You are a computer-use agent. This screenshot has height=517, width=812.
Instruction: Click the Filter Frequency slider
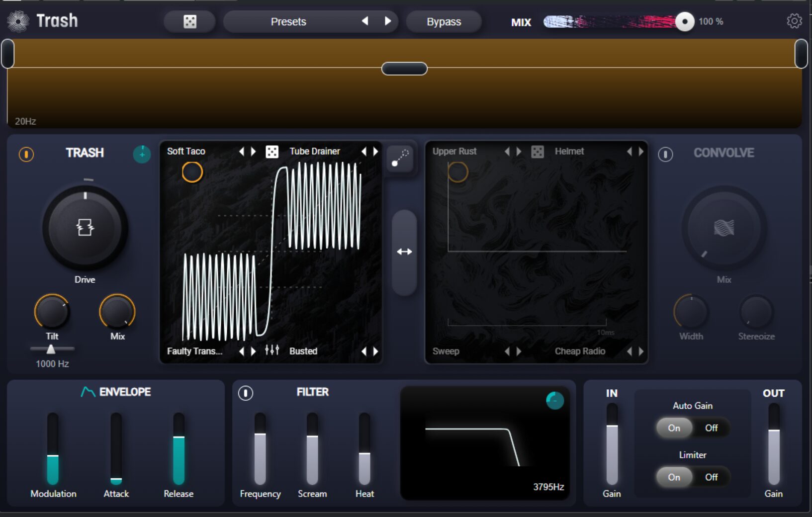260,448
